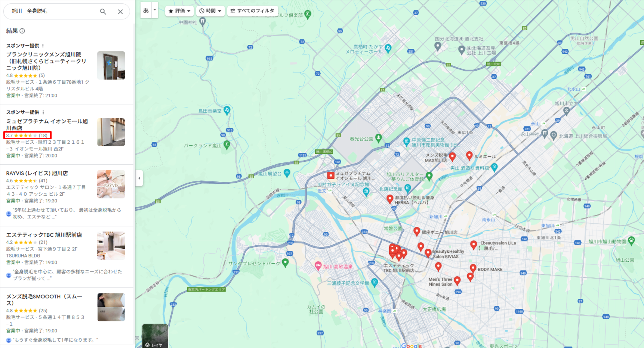Click the メンズ脱毛MAX旭川店 map pin
This screenshot has width=644, height=348.
point(452,157)
